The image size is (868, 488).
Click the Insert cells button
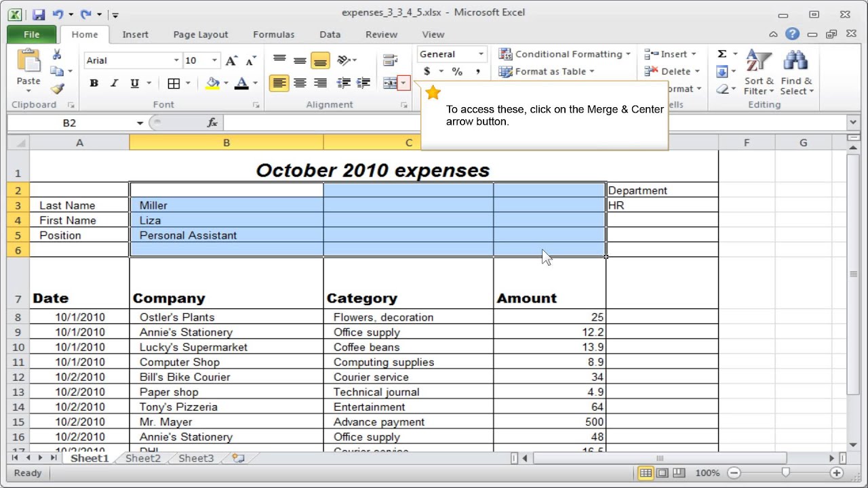(x=671, y=54)
